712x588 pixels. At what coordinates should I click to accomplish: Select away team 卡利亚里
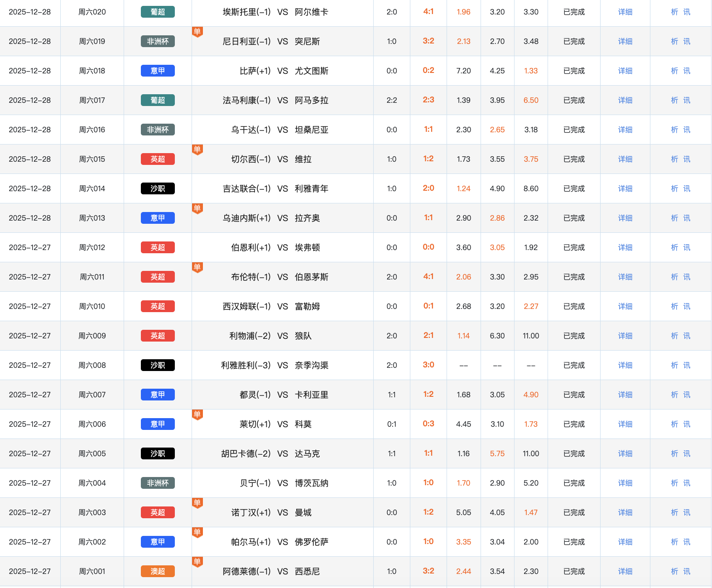click(311, 395)
